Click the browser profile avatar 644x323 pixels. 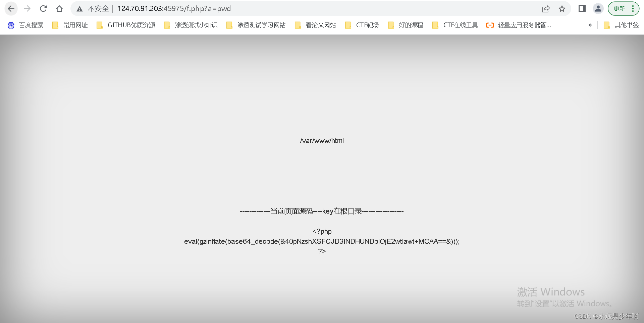598,9
